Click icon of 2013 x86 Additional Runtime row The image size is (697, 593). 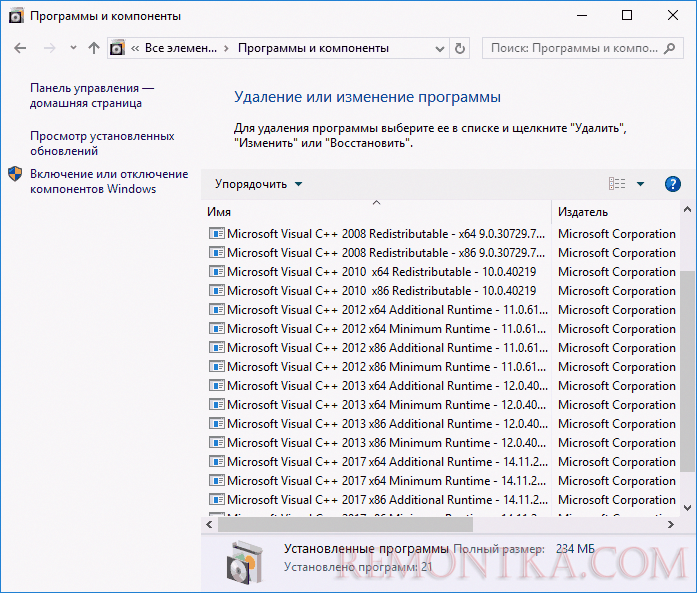216,424
